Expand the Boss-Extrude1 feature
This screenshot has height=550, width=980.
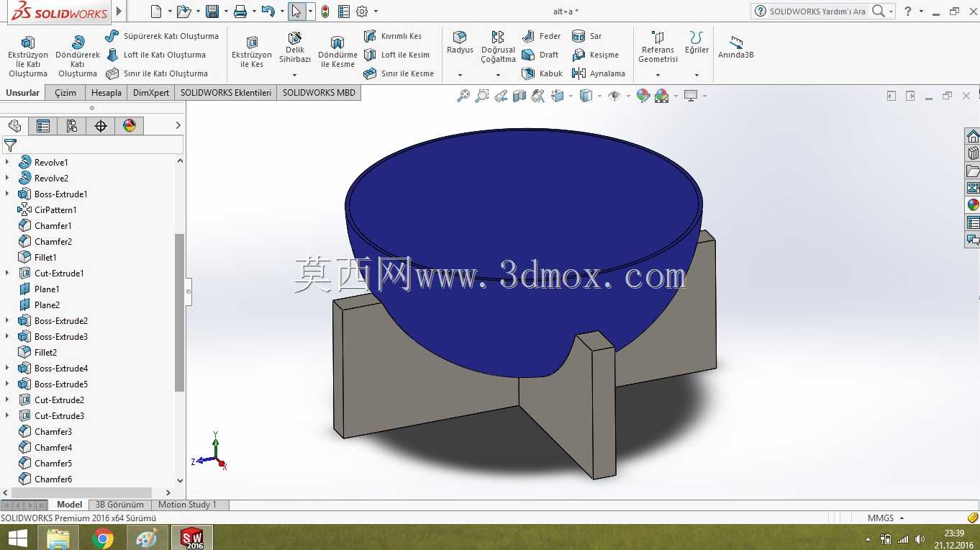click(x=7, y=194)
